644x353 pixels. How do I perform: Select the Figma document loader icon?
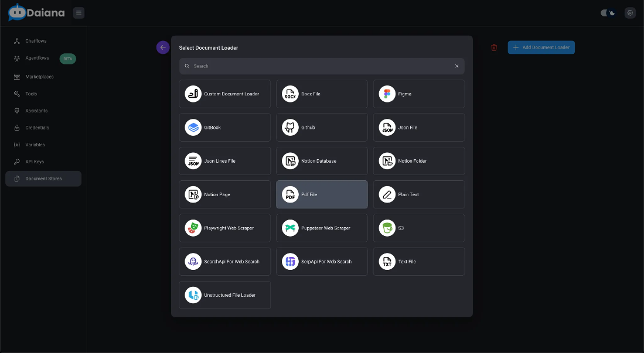click(x=387, y=94)
